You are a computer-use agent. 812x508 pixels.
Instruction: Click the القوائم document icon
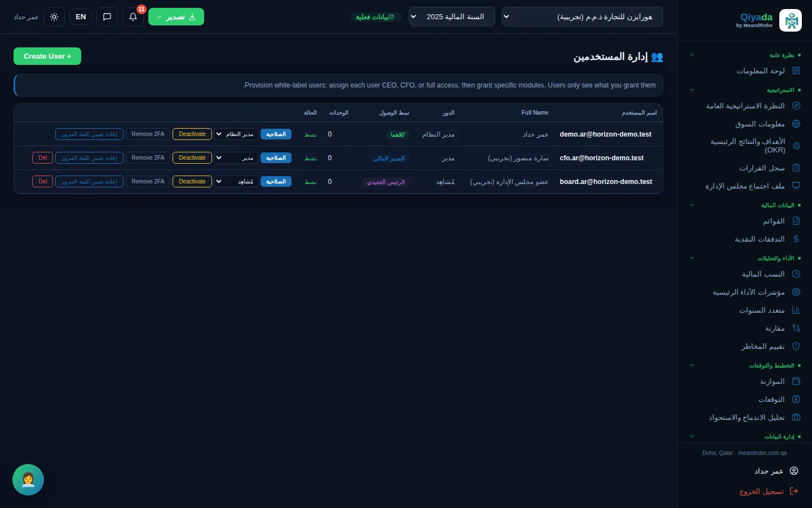pyautogui.click(x=796, y=221)
